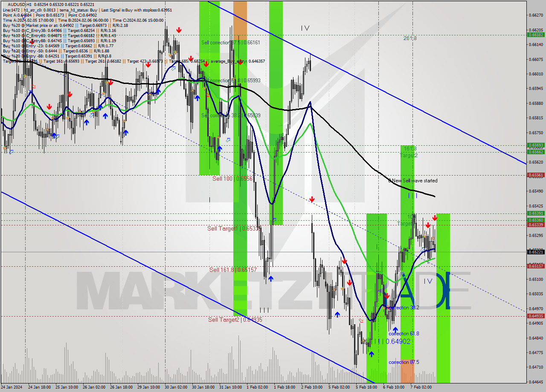Click the green price tag 0.65662
Image resolution: width=546 pixels, height=392 pixels.
click(535, 152)
